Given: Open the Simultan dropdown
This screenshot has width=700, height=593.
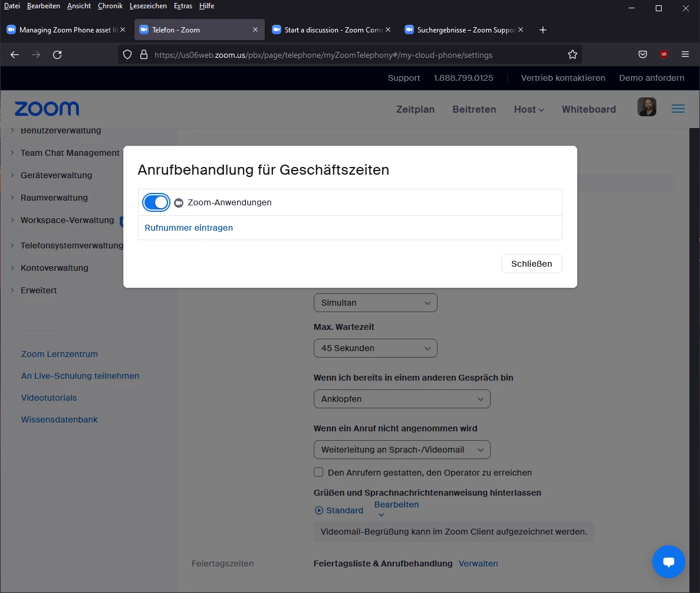Looking at the screenshot, I should click(376, 303).
